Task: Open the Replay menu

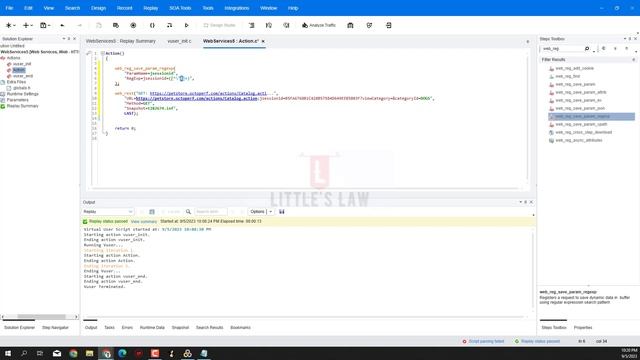Action: click(x=151, y=8)
